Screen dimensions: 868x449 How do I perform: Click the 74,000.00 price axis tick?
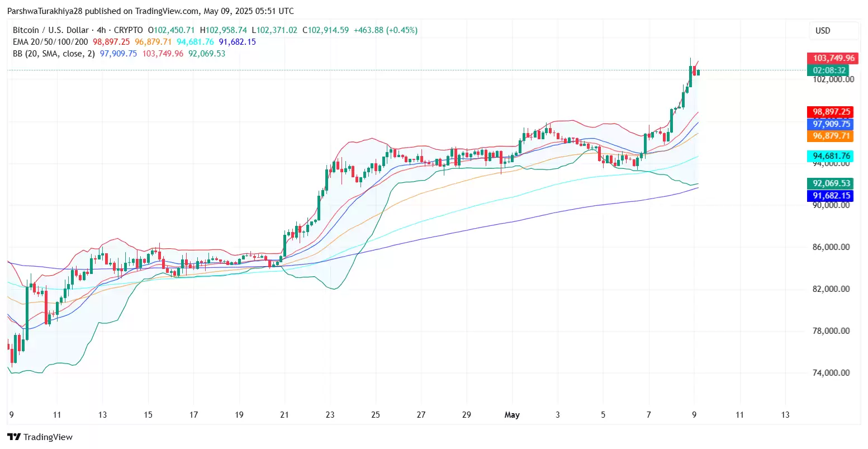[x=831, y=373]
